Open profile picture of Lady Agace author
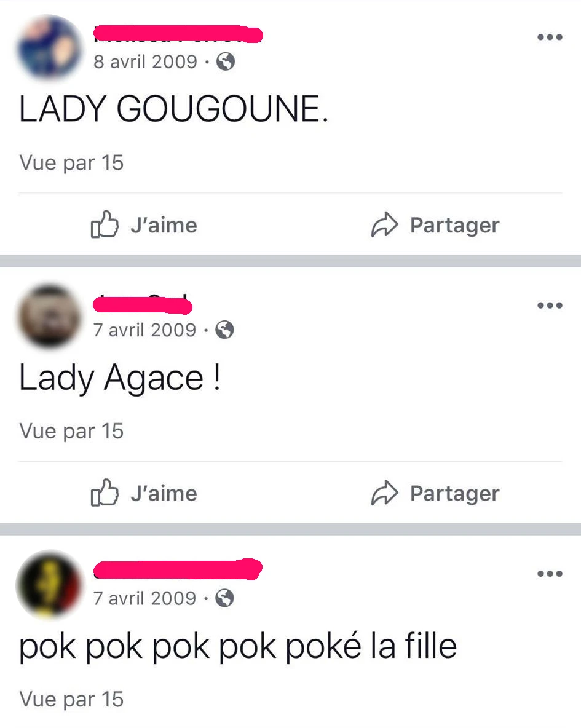The height and width of the screenshot is (728, 581). click(49, 316)
